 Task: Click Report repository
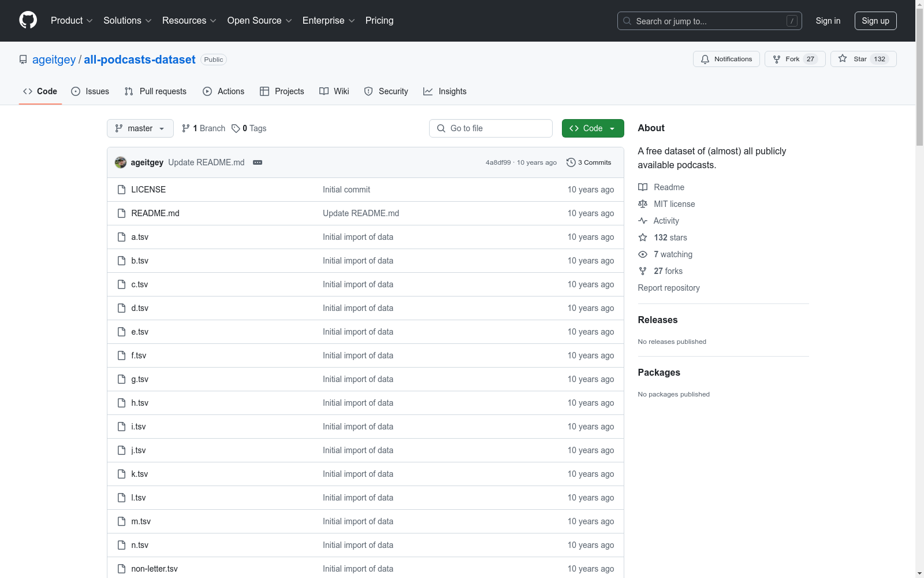669,288
